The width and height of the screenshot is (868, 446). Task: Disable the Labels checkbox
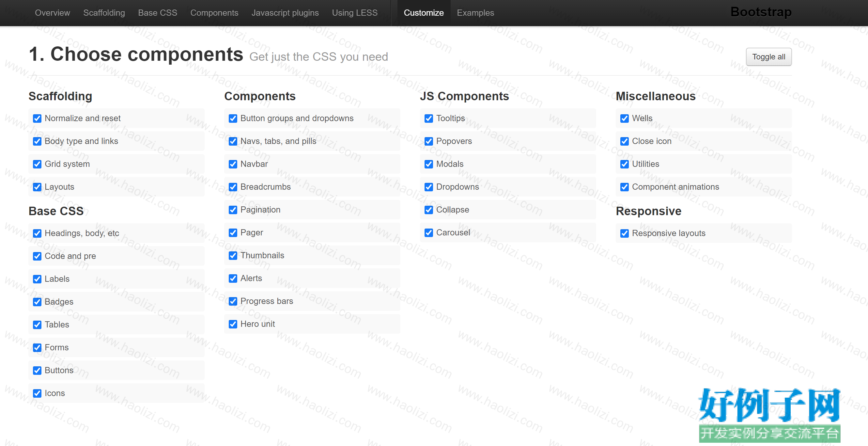click(x=37, y=279)
